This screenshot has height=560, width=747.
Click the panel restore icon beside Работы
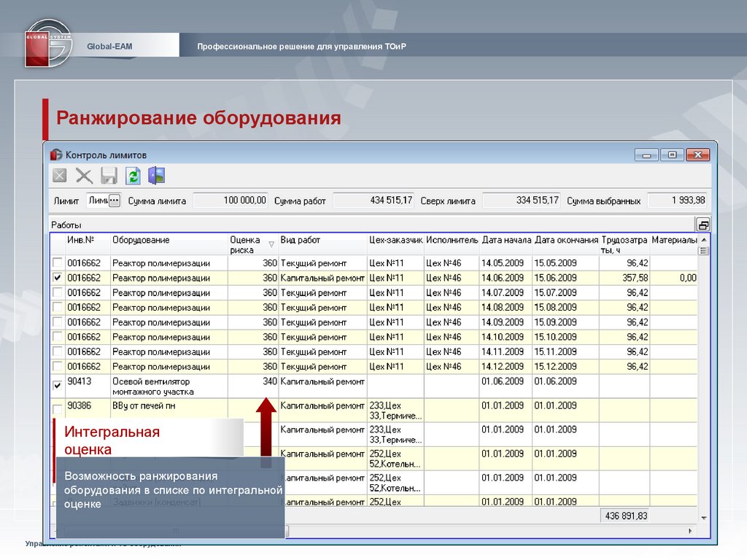703,225
